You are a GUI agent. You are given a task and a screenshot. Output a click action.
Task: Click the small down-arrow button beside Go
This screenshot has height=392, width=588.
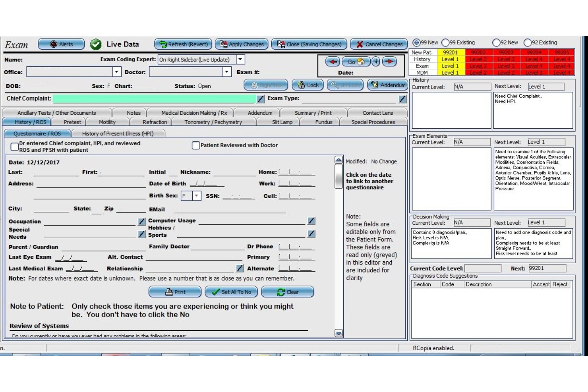(375, 62)
